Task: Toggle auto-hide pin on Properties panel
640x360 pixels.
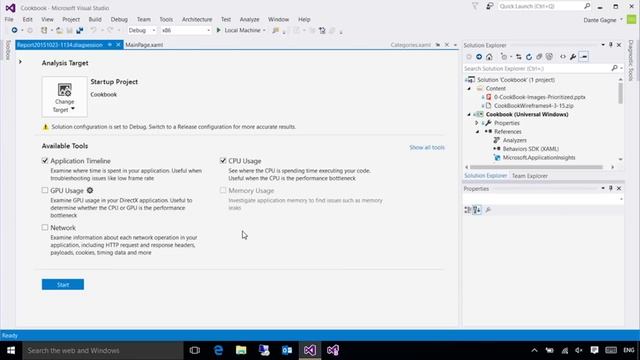Action: (611, 188)
